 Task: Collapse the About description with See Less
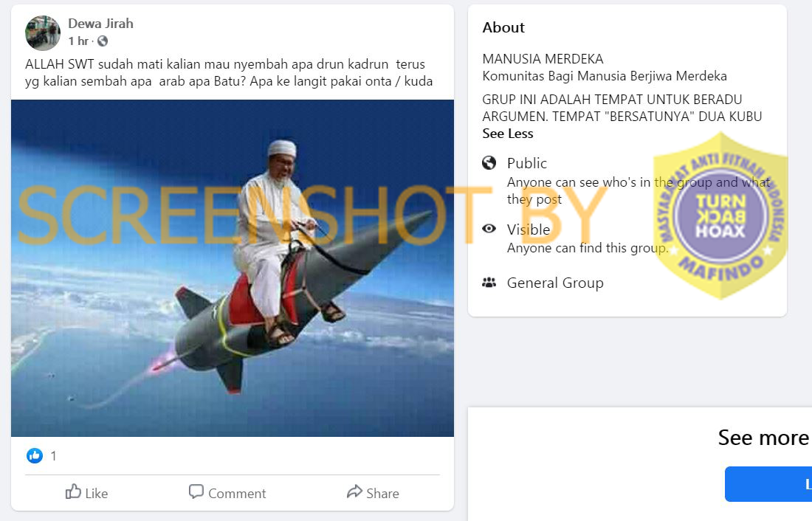tap(508, 134)
